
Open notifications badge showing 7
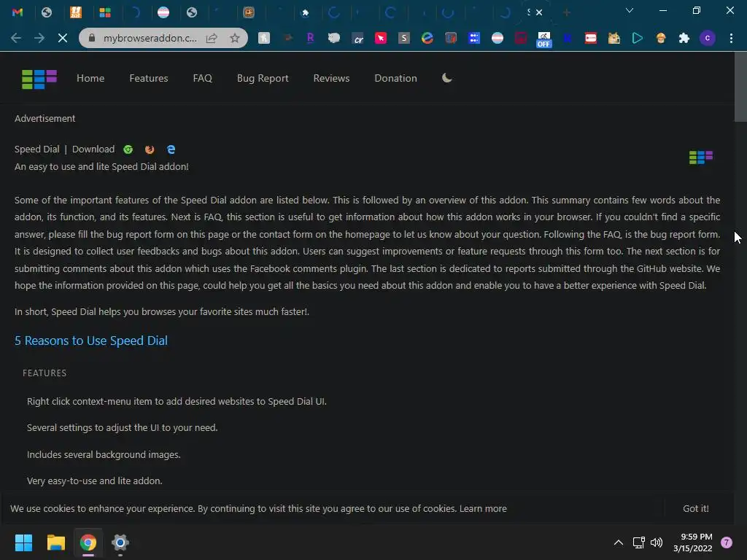tap(726, 542)
